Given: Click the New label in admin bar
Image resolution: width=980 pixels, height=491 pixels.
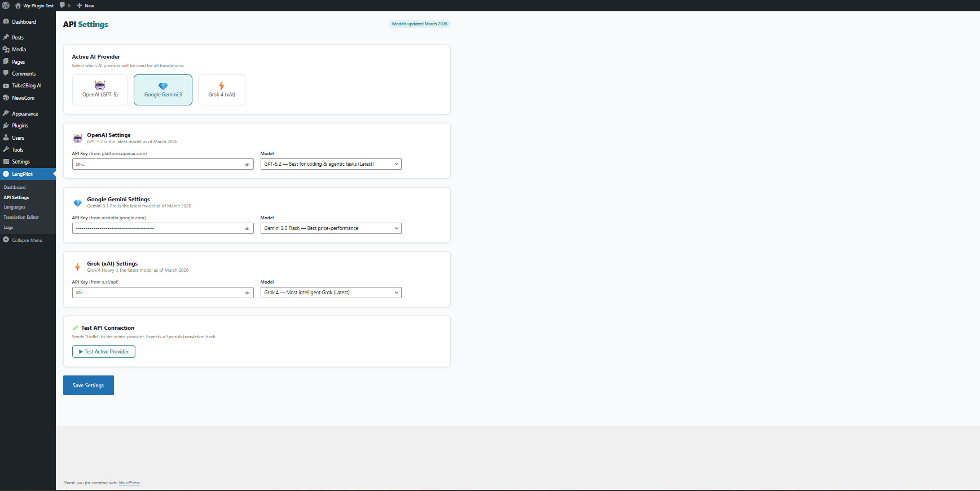Looking at the screenshot, I should [x=89, y=6].
